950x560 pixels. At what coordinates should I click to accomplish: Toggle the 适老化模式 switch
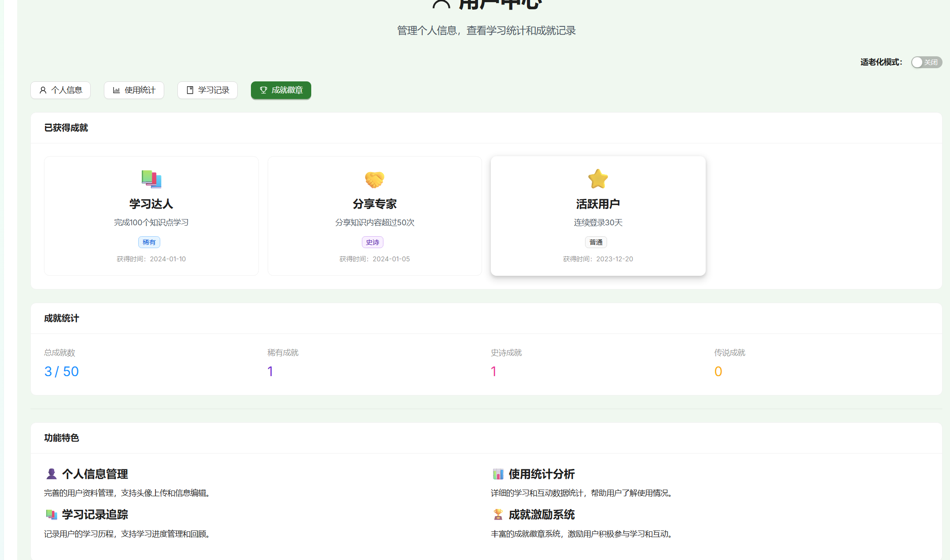(926, 62)
